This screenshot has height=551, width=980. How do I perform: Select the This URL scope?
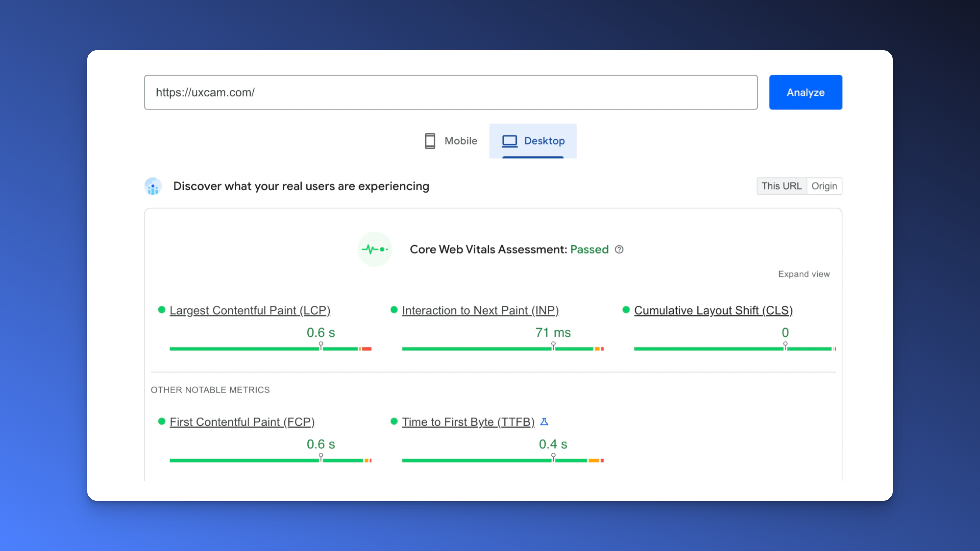782,186
